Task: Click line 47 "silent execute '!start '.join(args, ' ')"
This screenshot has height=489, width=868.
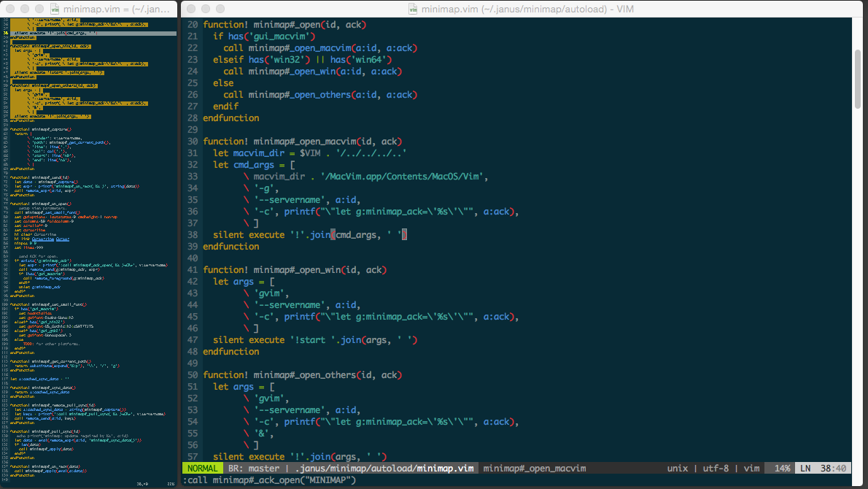Action: click(316, 340)
